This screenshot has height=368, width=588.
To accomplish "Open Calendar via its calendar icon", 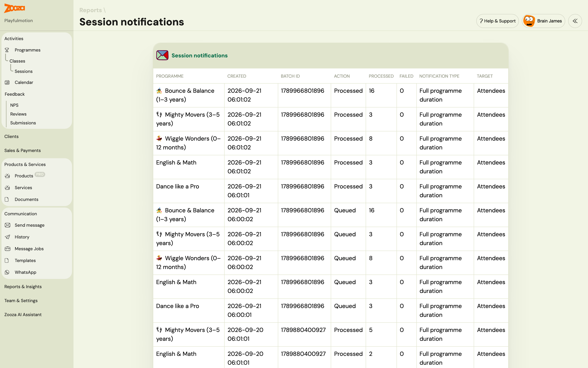I will (x=7, y=82).
